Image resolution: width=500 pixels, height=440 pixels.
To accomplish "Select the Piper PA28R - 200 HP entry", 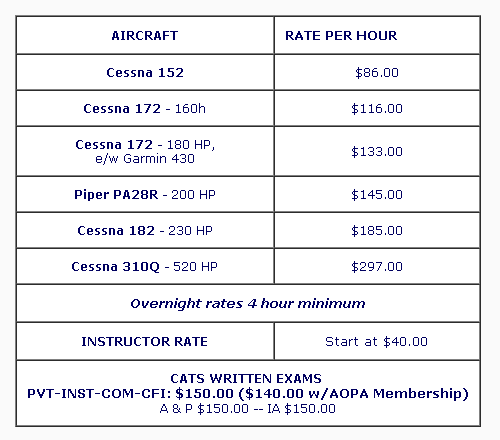I will point(145,194).
